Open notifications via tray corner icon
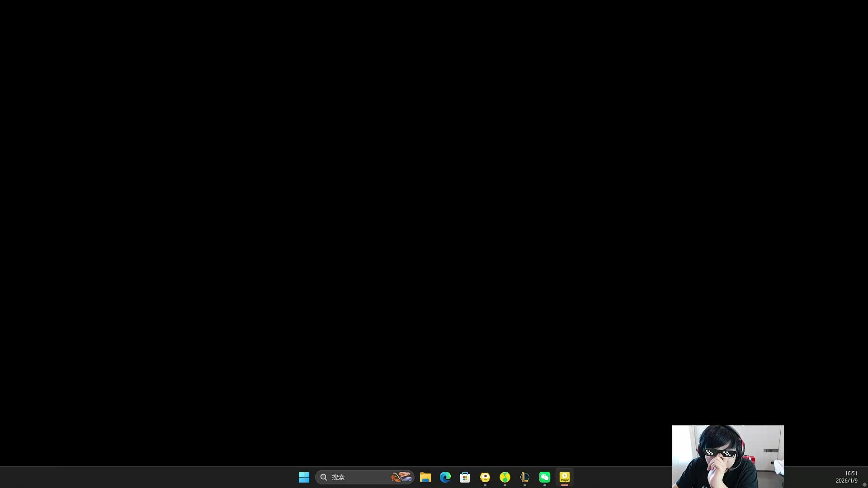This screenshot has width=868, height=488. (864, 484)
